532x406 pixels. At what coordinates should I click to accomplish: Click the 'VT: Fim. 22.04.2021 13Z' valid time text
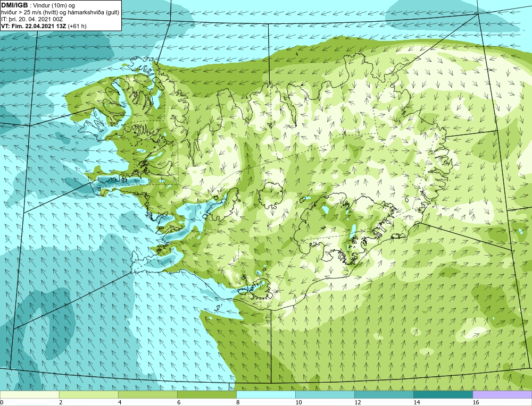pos(34,26)
